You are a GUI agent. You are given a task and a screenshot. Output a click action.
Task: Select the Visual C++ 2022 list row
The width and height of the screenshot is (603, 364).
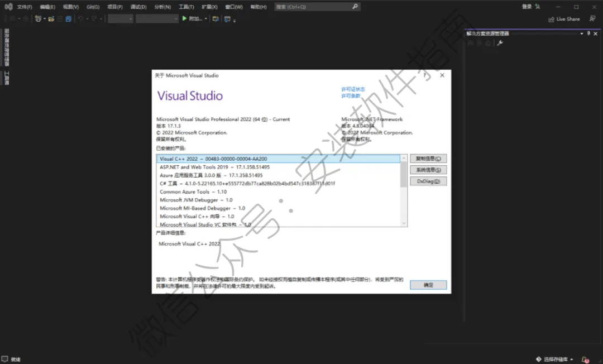[278, 159]
